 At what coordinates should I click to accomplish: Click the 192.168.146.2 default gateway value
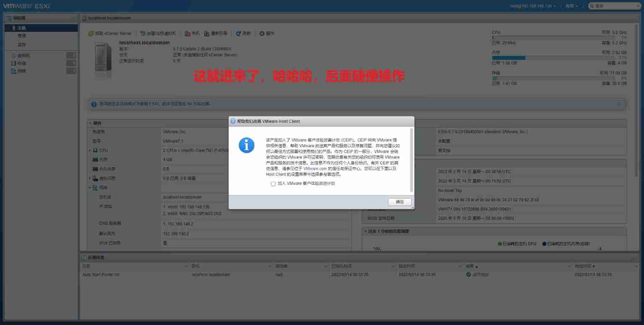click(x=176, y=234)
